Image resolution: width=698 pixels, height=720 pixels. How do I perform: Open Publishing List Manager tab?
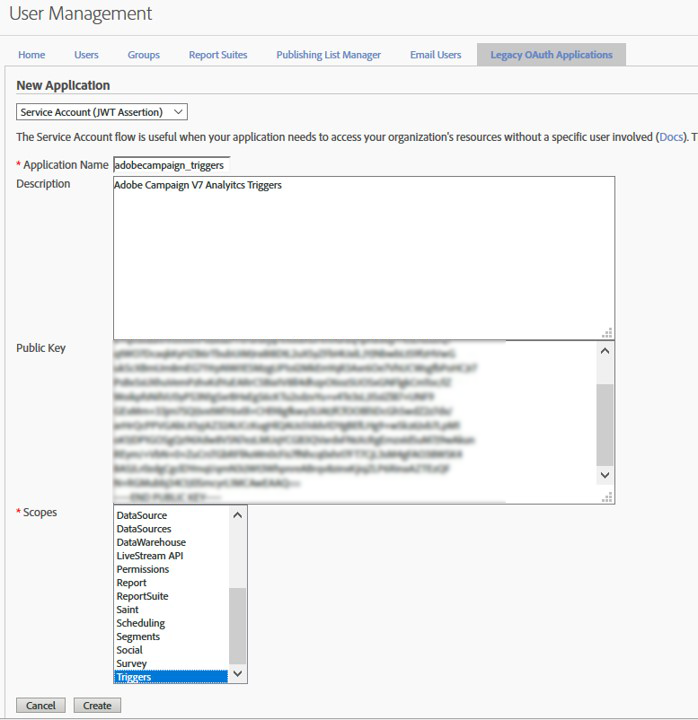point(328,55)
